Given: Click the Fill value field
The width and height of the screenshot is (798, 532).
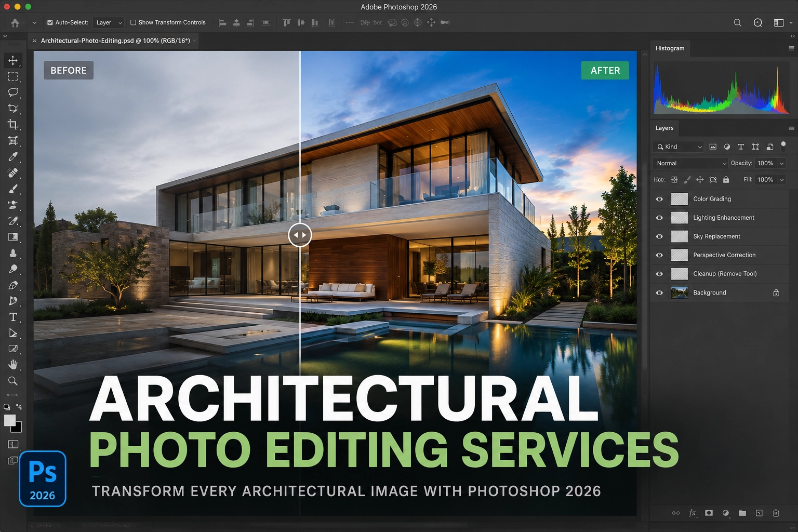Looking at the screenshot, I should [x=765, y=180].
